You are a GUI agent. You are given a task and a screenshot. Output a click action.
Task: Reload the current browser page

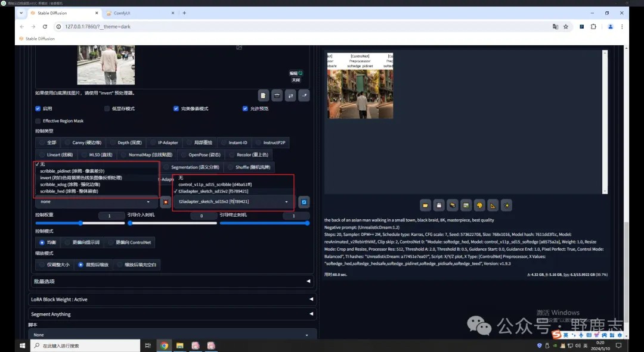tap(45, 27)
